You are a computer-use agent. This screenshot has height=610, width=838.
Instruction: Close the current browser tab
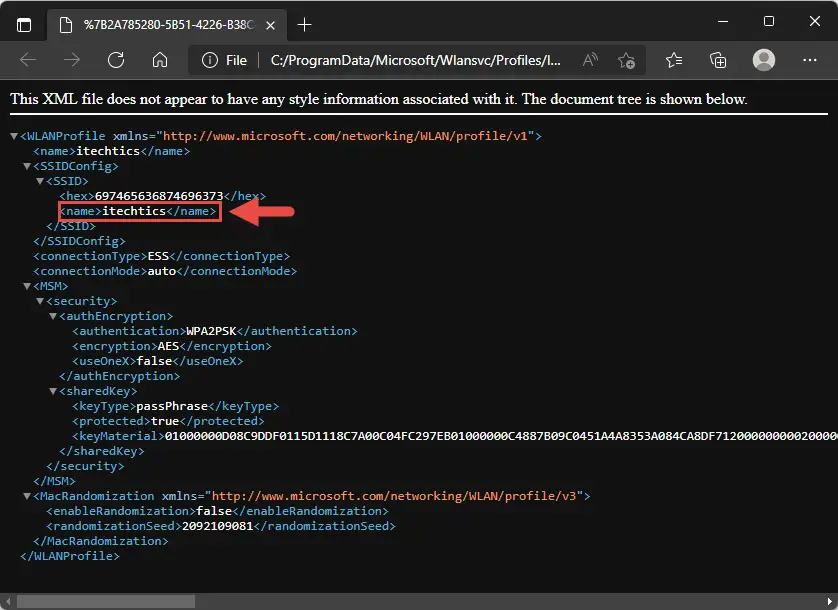[270, 25]
